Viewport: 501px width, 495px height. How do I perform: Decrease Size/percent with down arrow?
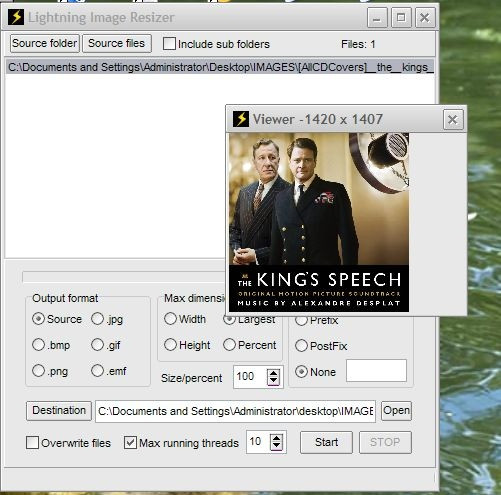point(273,380)
